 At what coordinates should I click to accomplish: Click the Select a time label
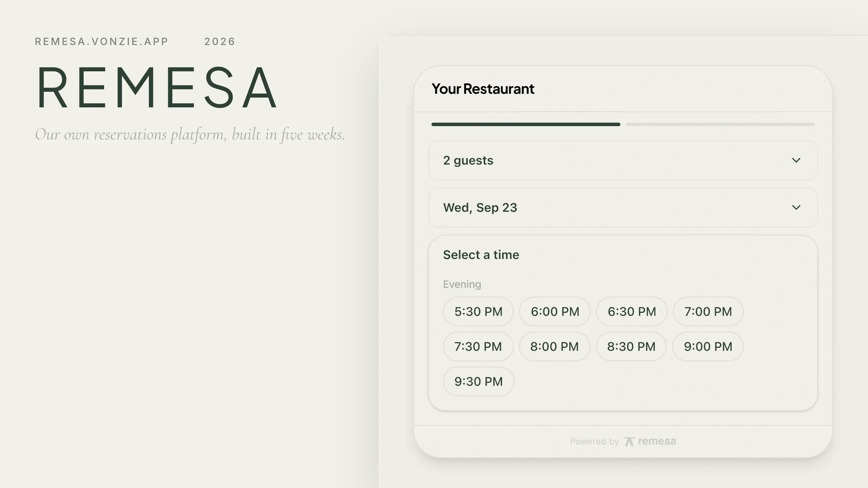[481, 255]
